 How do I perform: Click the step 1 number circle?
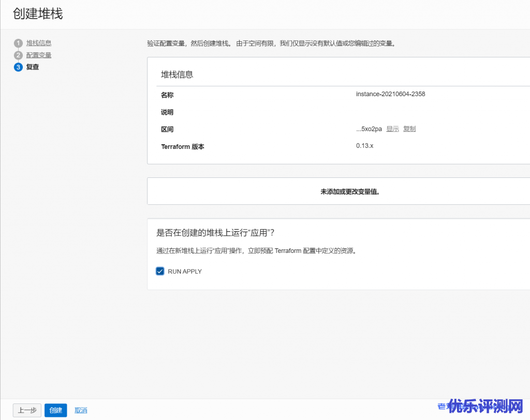(18, 43)
